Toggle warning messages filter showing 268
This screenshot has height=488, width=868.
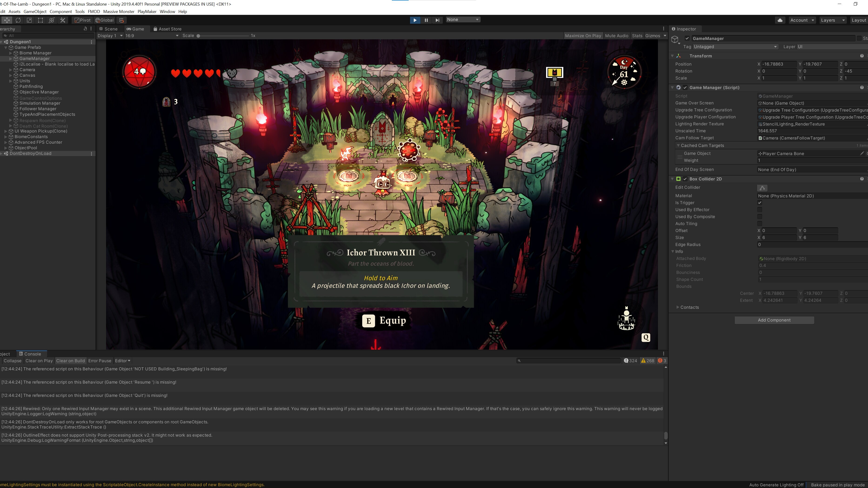pyautogui.click(x=647, y=361)
